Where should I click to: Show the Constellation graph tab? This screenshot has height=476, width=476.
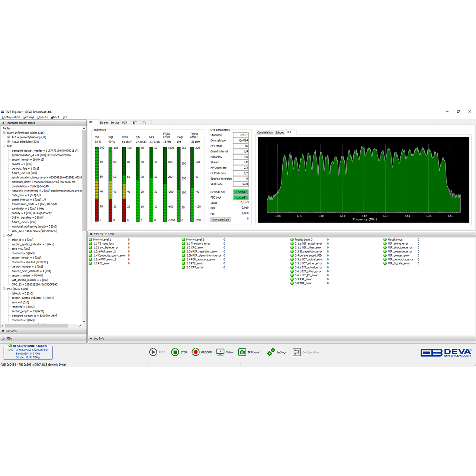[265, 132]
